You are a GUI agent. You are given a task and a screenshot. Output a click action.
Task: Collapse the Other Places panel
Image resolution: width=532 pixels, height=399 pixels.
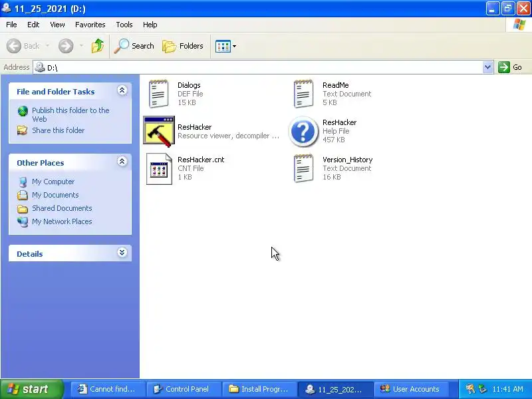click(122, 161)
